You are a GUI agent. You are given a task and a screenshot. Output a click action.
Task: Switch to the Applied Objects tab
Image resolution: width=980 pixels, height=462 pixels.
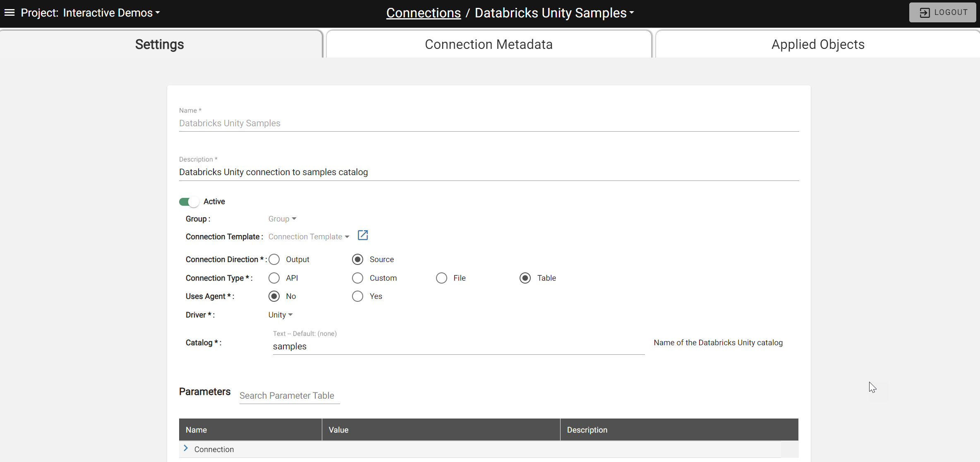point(818,44)
